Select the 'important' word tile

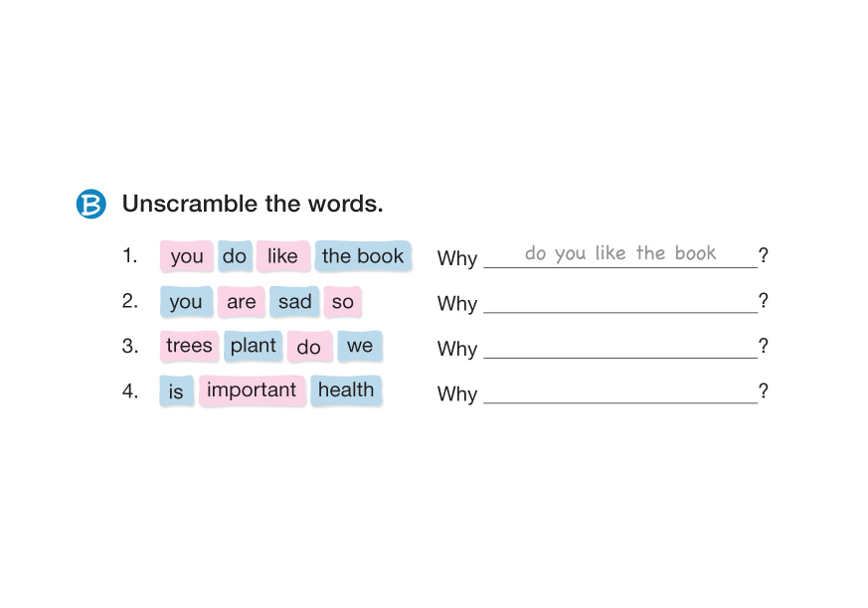pyautogui.click(x=252, y=390)
